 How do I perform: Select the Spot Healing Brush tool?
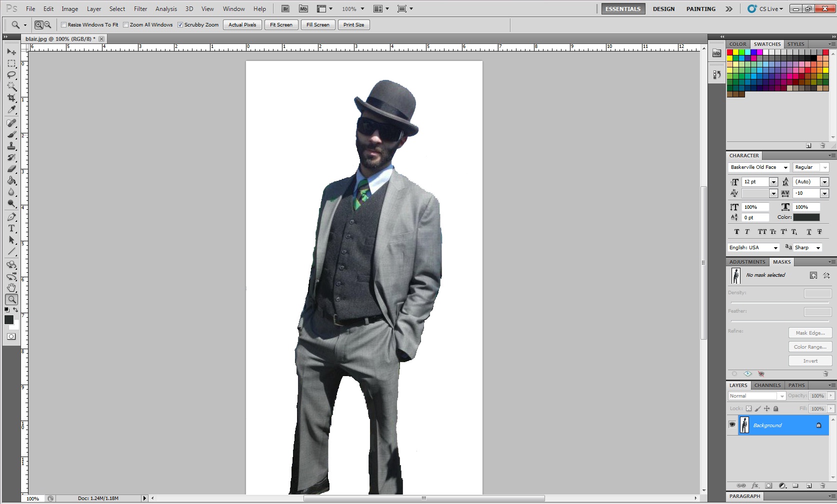click(11, 123)
